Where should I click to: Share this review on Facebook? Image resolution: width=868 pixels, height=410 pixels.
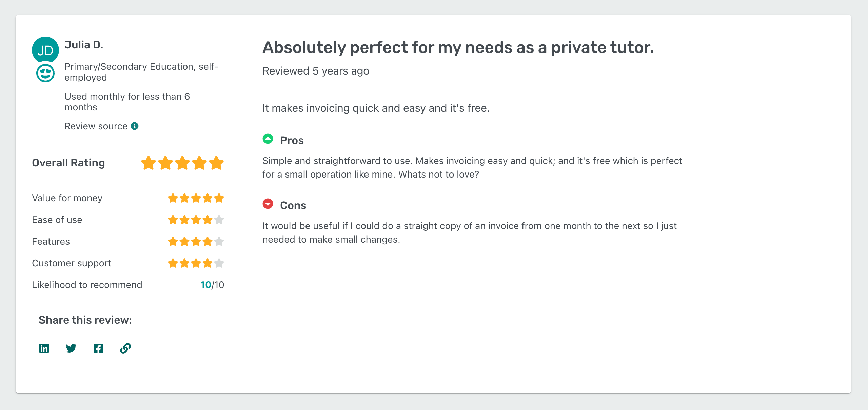98,348
